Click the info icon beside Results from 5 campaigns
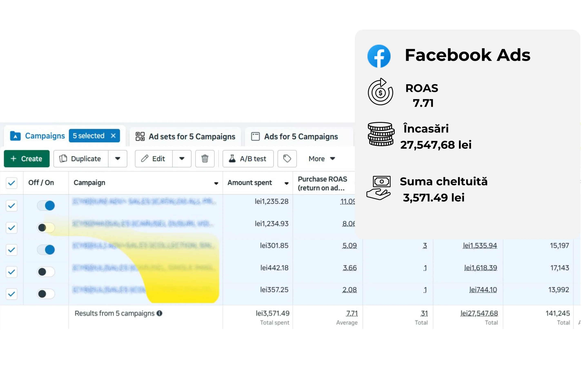Image resolution: width=588 pixels, height=382 pixels. 159,313
